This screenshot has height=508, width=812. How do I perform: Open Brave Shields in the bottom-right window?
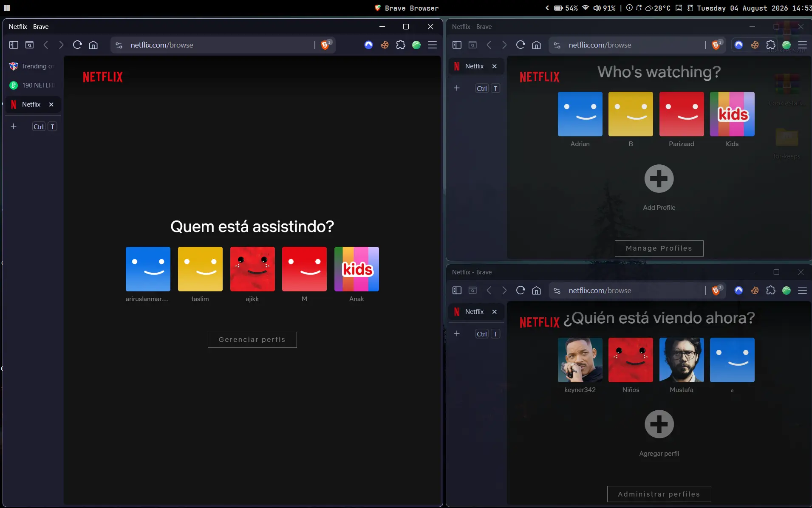[x=717, y=290]
